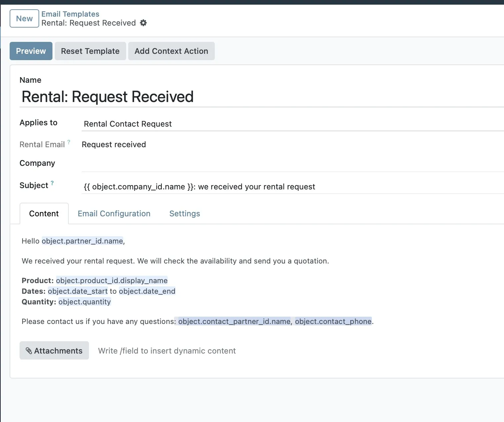504x422 pixels.
Task: Click into the Subject input field
Action: coord(293,187)
